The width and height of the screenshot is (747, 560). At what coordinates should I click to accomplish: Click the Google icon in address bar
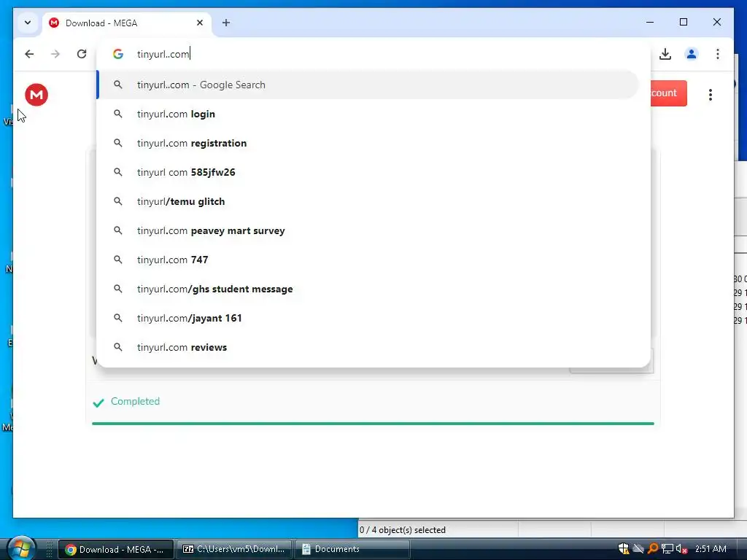click(118, 54)
